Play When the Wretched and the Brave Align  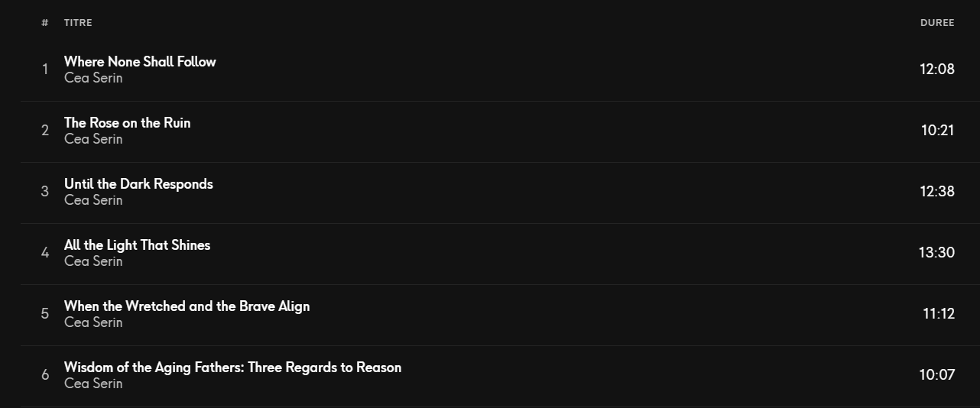pyautogui.click(x=187, y=306)
